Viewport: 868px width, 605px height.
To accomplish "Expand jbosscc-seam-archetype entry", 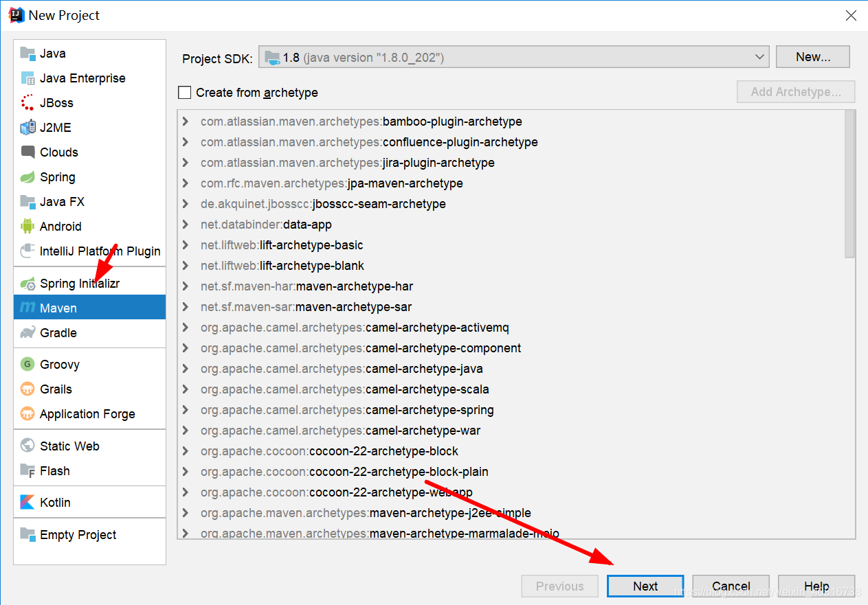I will click(x=186, y=204).
